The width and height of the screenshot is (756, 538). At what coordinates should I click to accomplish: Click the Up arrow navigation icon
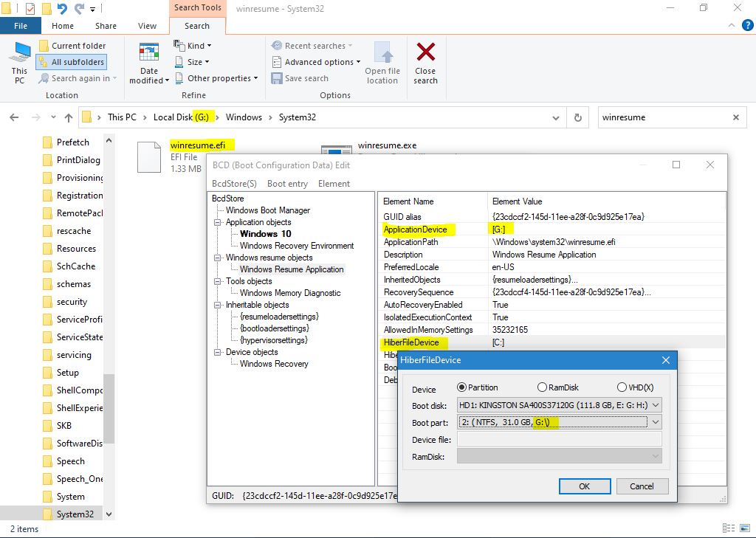point(69,117)
